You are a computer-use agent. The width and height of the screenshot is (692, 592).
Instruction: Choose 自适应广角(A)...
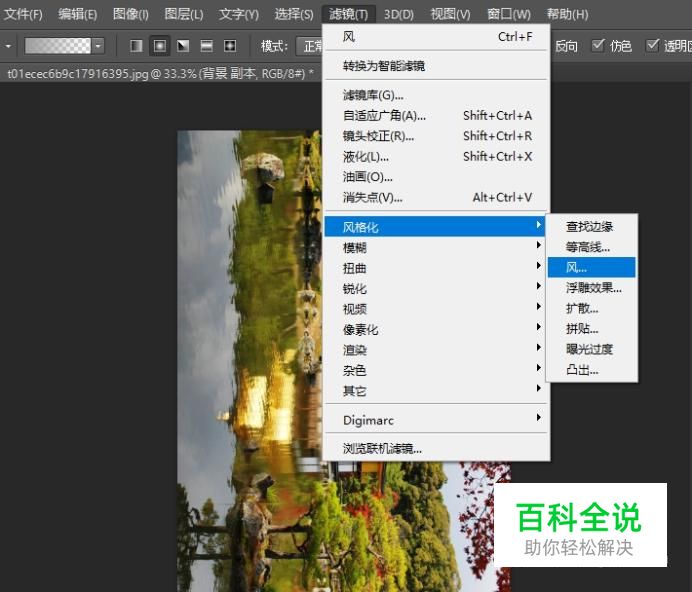point(436,116)
